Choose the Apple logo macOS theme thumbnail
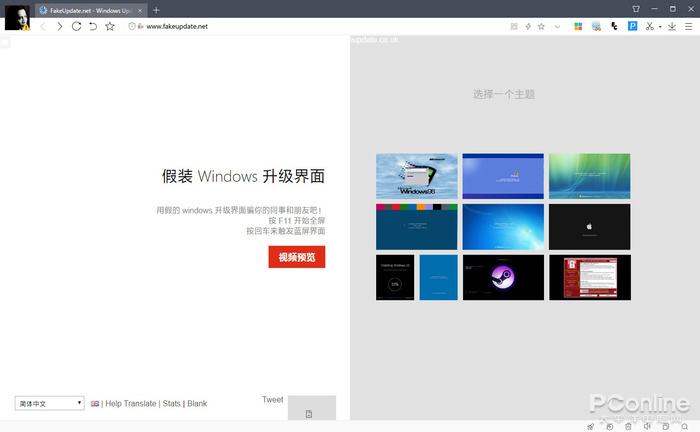The width and height of the screenshot is (700, 432). pos(590,227)
